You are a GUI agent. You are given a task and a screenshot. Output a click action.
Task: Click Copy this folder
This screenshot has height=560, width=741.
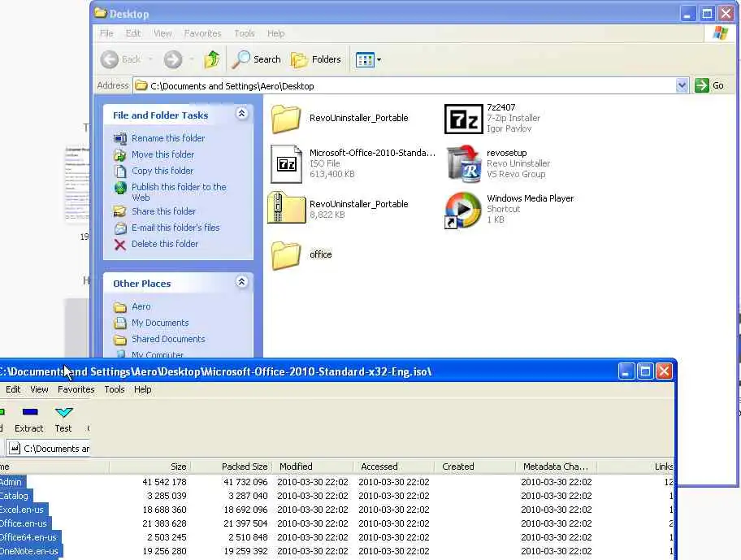(x=162, y=171)
